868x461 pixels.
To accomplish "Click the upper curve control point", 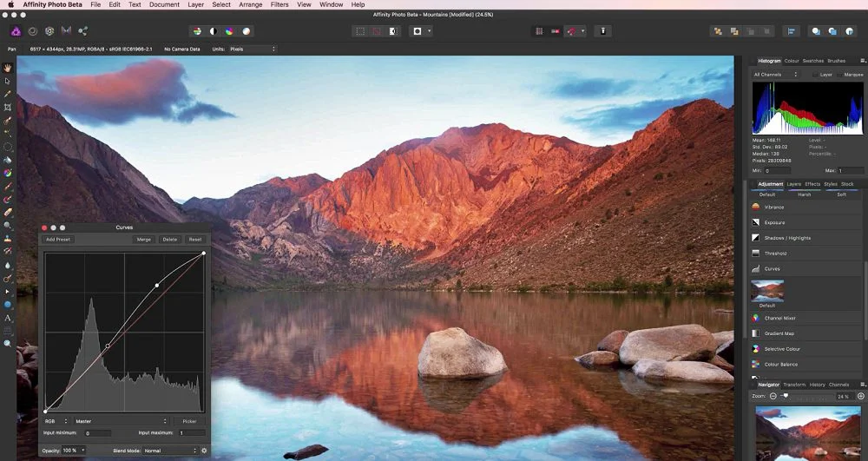I will [x=157, y=286].
